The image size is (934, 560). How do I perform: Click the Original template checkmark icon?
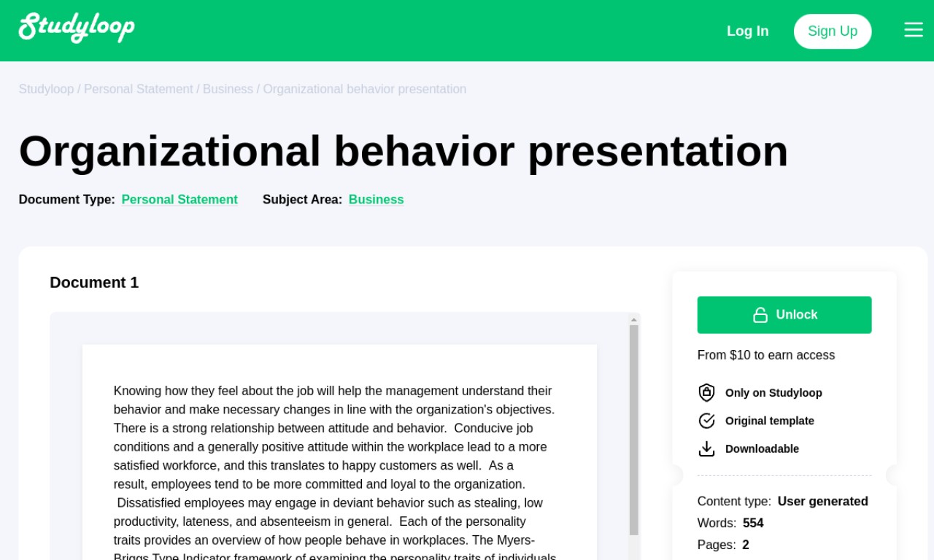(x=706, y=421)
